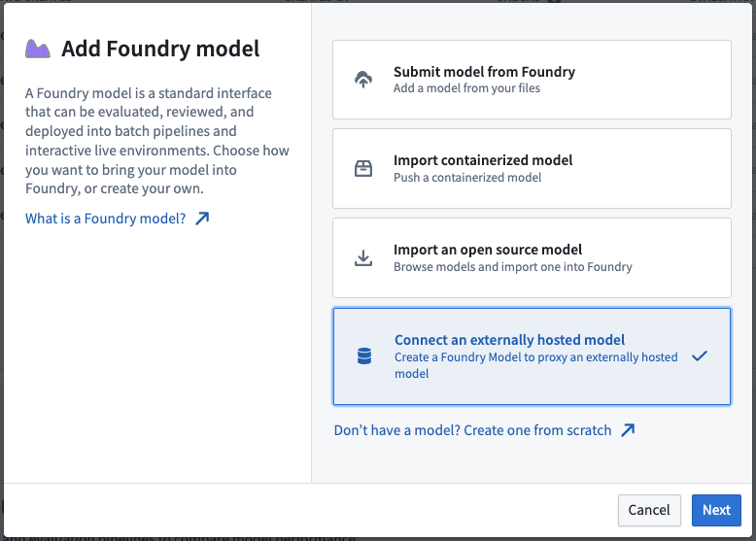Click the text 'Push a containerized model'
Image resolution: width=756 pixels, height=541 pixels.
(467, 178)
